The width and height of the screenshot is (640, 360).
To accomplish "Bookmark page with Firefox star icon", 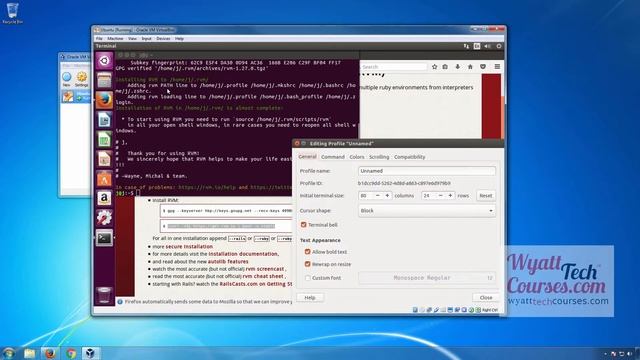I will (434, 67).
